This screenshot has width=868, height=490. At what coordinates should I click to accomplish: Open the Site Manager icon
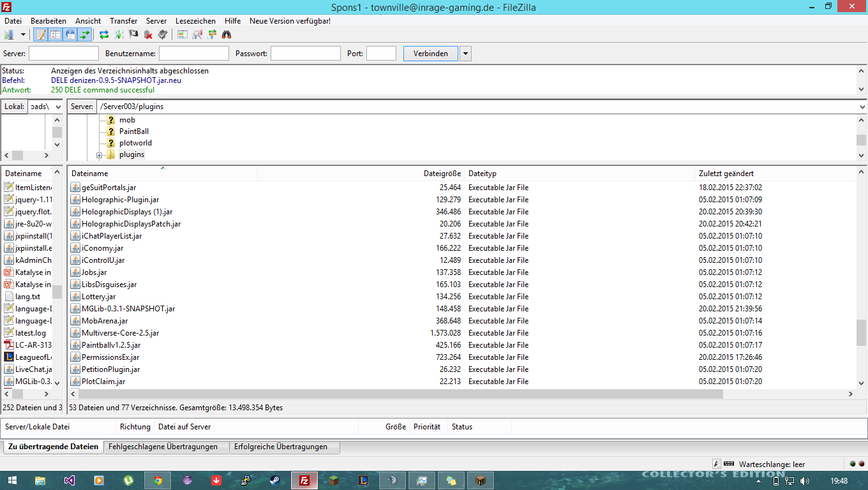pos(9,34)
